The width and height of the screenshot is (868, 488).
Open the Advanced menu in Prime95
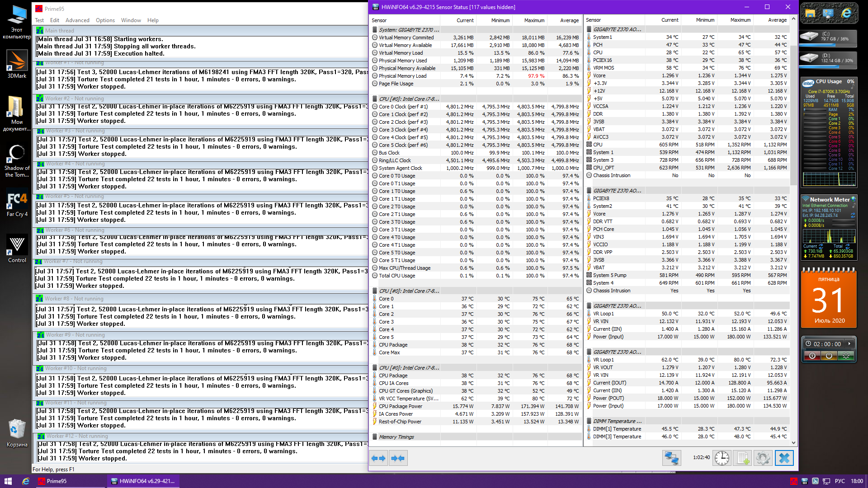tap(77, 20)
